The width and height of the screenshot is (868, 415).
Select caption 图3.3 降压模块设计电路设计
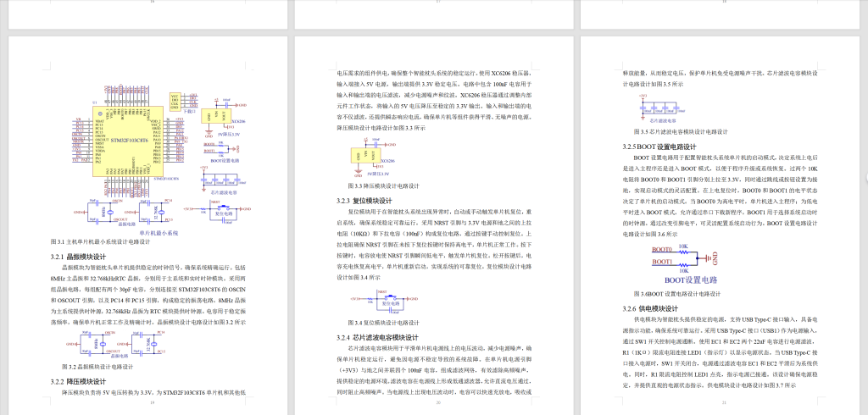click(x=384, y=186)
